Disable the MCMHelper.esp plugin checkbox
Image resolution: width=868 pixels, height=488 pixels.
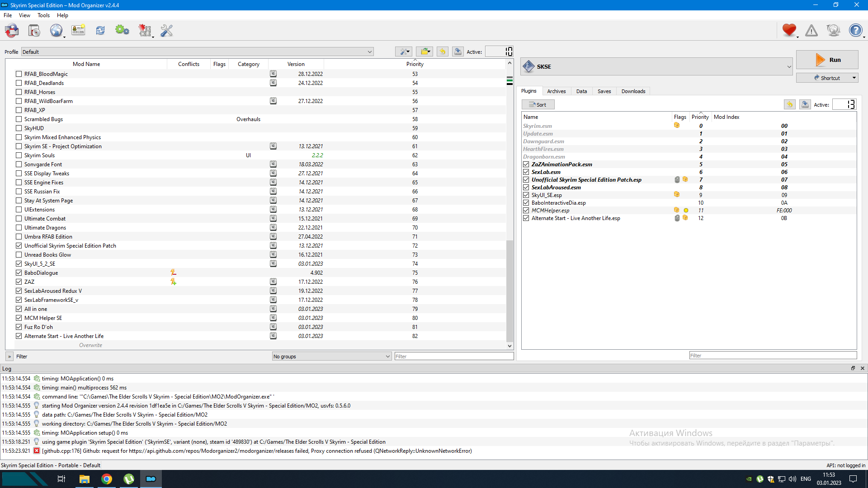tap(526, 211)
